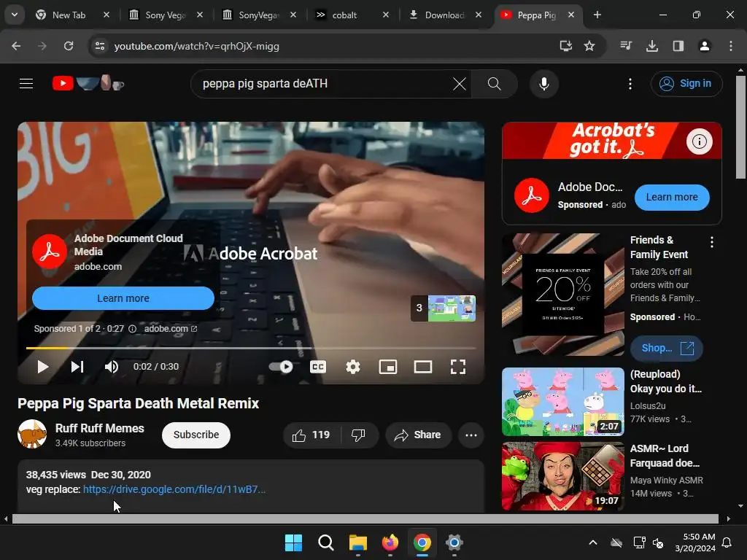Open the Windows Start menu
Viewport: 747px width, 560px height.
point(293,542)
